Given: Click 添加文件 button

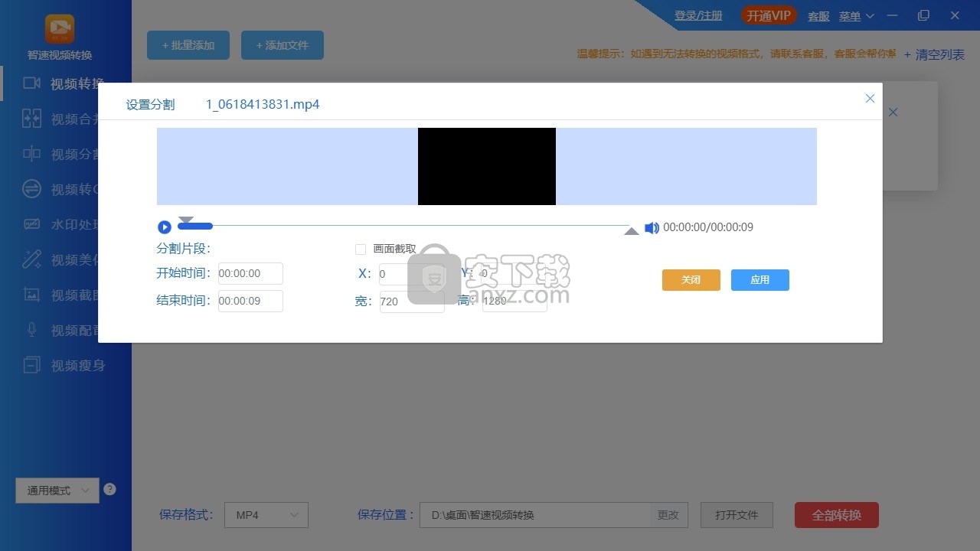Looking at the screenshot, I should pyautogui.click(x=283, y=45).
